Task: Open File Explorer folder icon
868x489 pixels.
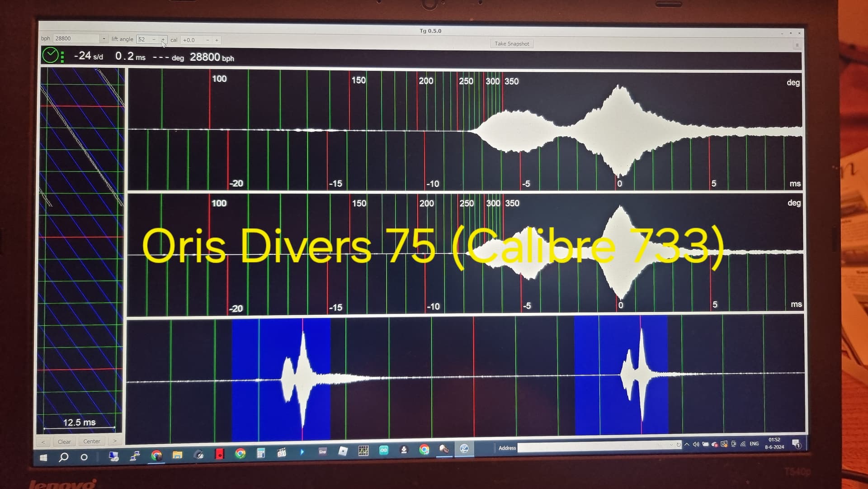Action: [177, 455]
